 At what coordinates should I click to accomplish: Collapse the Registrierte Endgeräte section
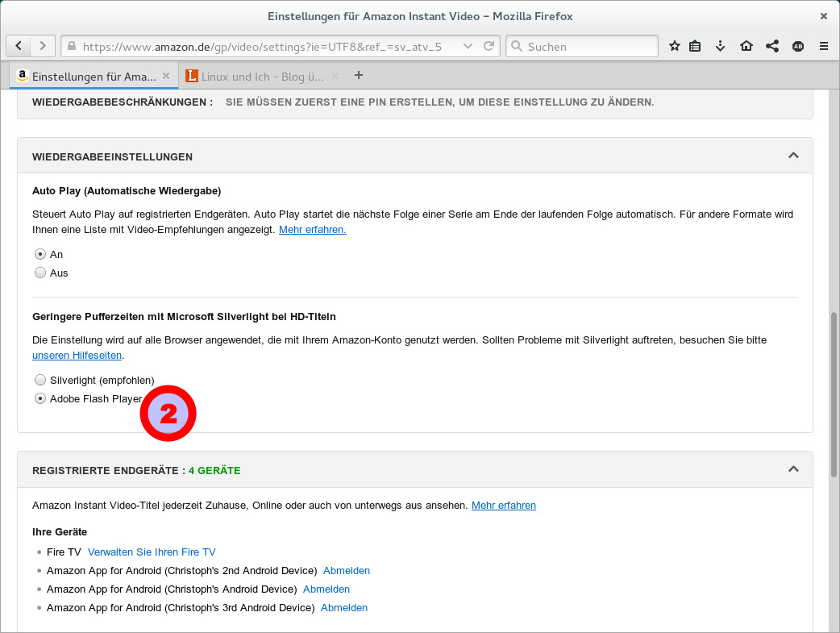pyautogui.click(x=793, y=469)
